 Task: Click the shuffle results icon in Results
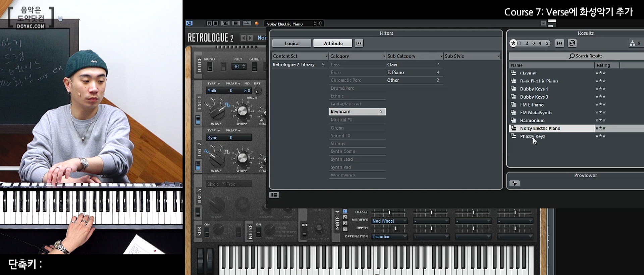point(572,43)
